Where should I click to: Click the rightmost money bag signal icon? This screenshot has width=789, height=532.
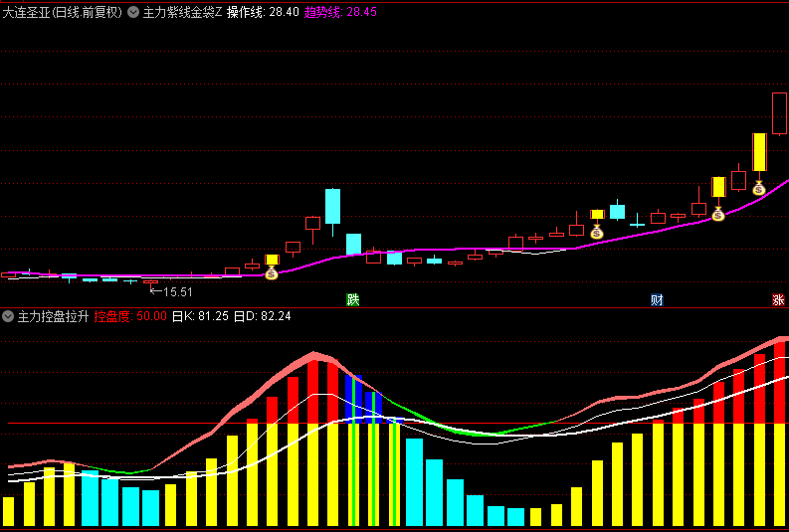point(758,188)
